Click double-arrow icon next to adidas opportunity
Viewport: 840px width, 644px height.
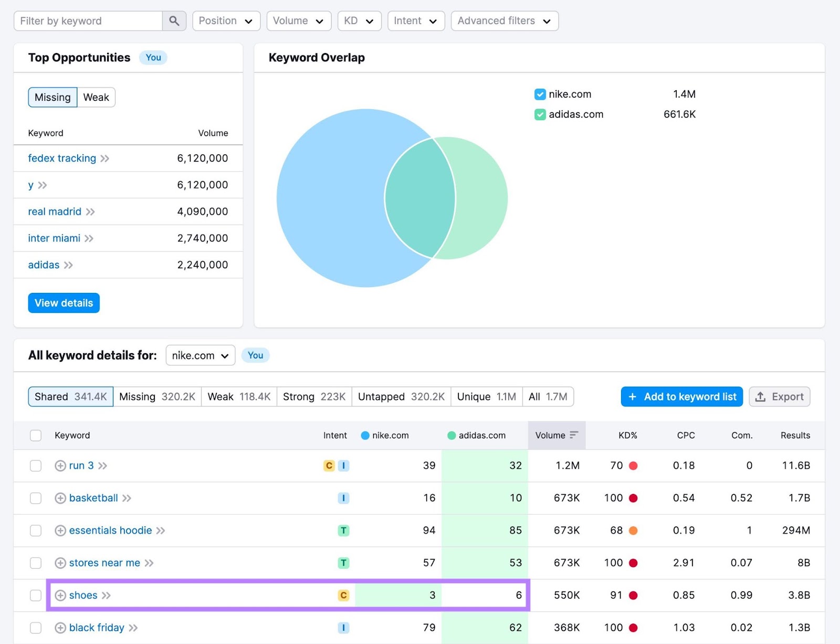(68, 265)
